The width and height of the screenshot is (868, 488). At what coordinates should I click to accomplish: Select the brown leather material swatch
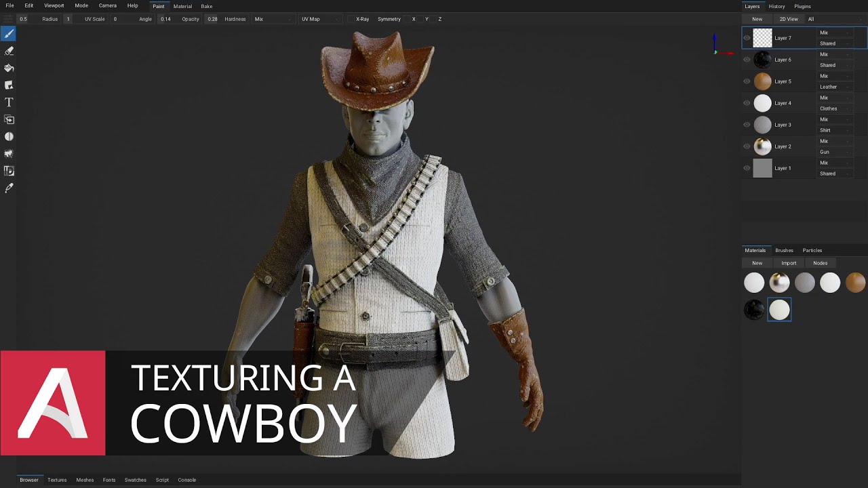tap(855, 283)
